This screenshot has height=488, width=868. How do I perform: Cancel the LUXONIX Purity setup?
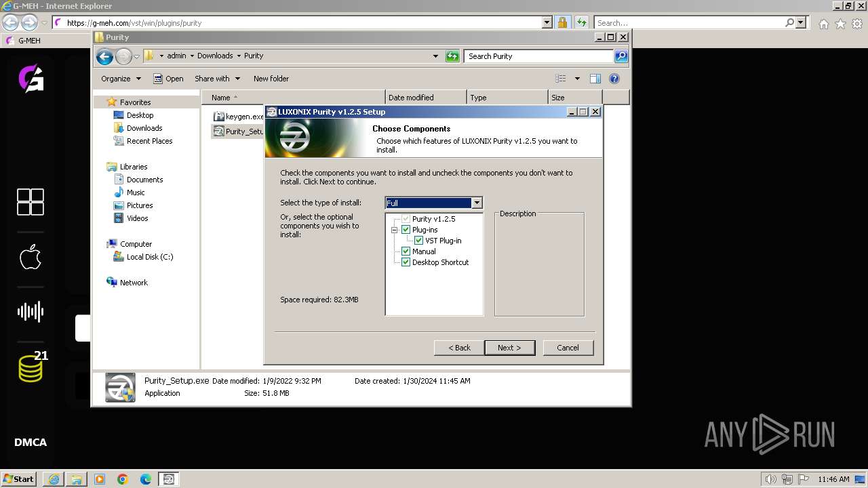click(x=568, y=348)
